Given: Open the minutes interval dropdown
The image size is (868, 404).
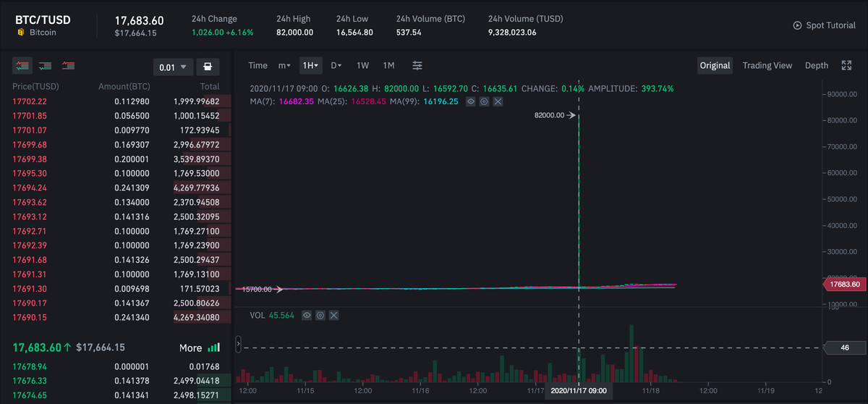Looking at the screenshot, I should point(284,65).
